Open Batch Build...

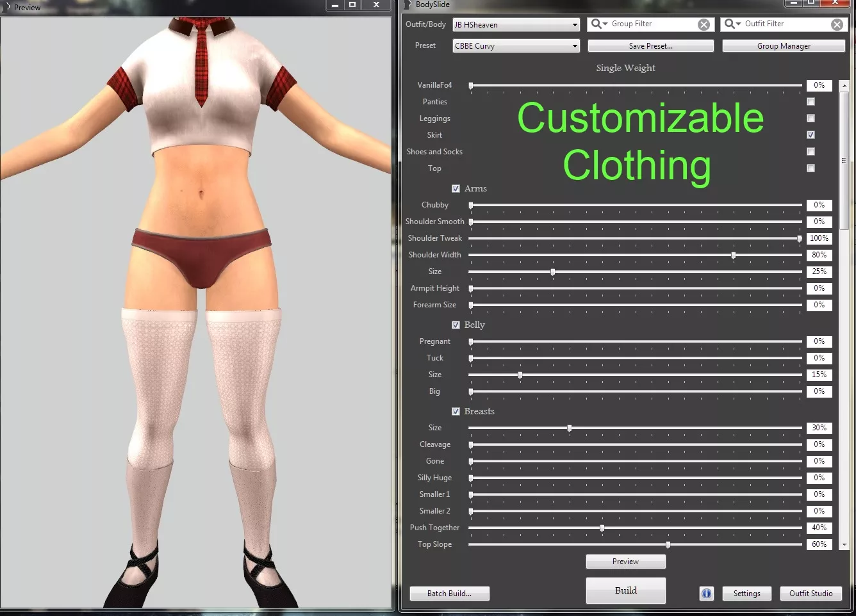click(x=449, y=594)
